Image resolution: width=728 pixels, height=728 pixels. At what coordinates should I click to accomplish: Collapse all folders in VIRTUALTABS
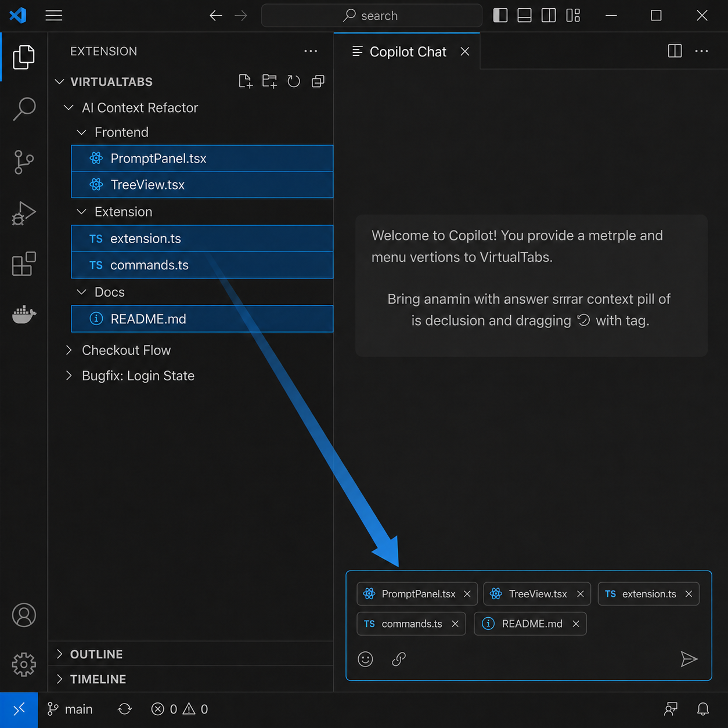tap(318, 81)
